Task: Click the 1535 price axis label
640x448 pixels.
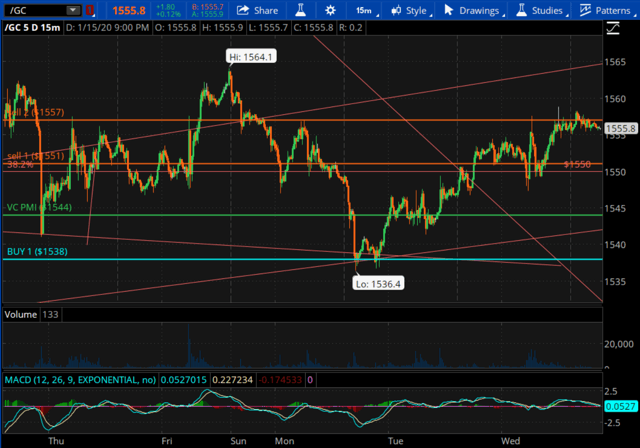Action: (615, 282)
